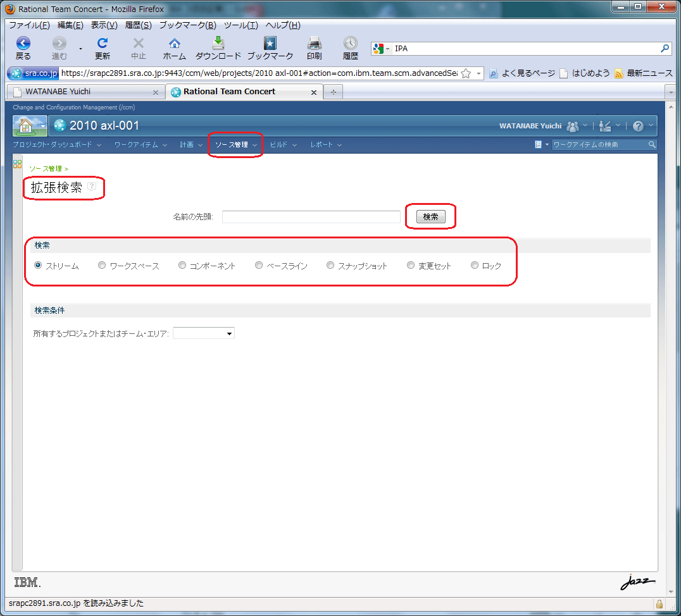Star this page in the address bar
The height and width of the screenshot is (616, 681).
[466, 73]
